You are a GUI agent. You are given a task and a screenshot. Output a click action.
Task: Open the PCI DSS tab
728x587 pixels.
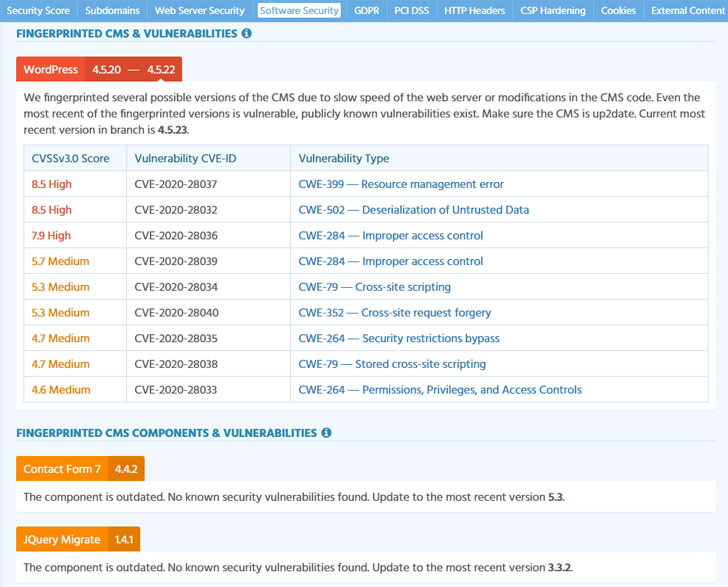pyautogui.click(x=412, y=11)
